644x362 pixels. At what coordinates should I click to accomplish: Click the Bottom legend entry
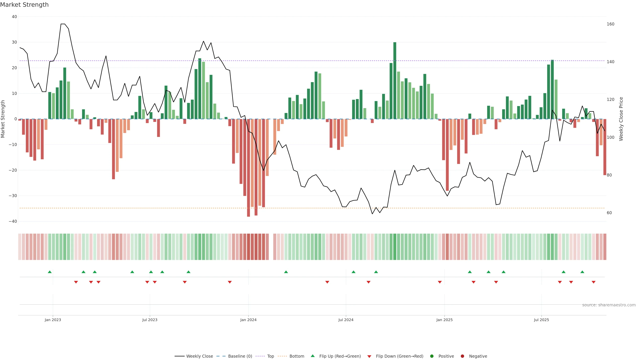pyautogui.click(x=297, y=356)
